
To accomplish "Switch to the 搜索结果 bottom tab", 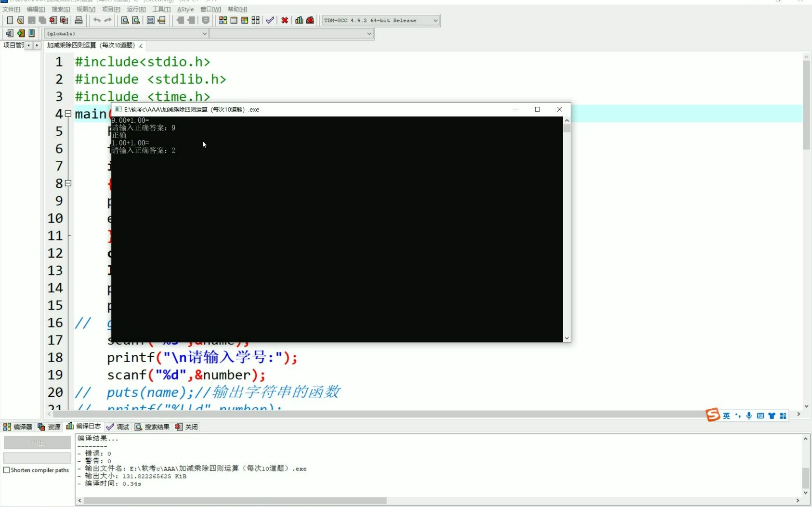I will 152,427.
